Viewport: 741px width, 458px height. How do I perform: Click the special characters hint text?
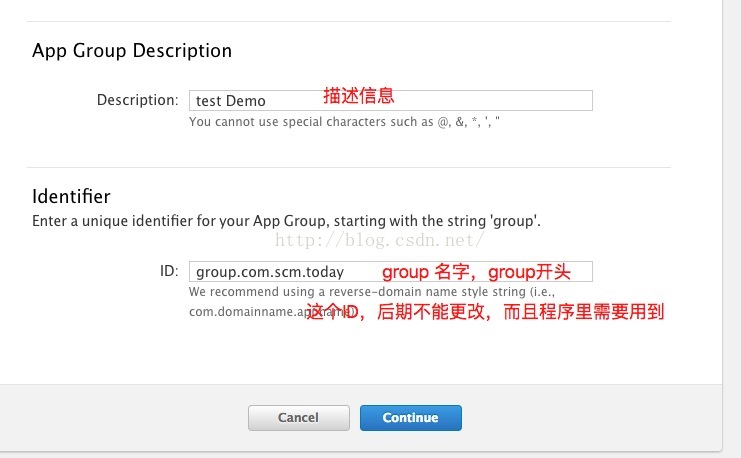pos(344,122)
